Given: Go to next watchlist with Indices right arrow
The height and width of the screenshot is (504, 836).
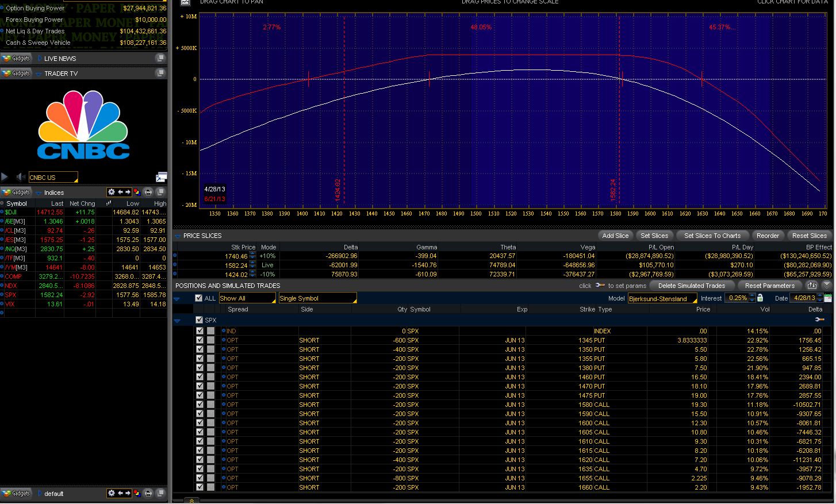Looking at the screenshot, I should [x=127, y=192].
